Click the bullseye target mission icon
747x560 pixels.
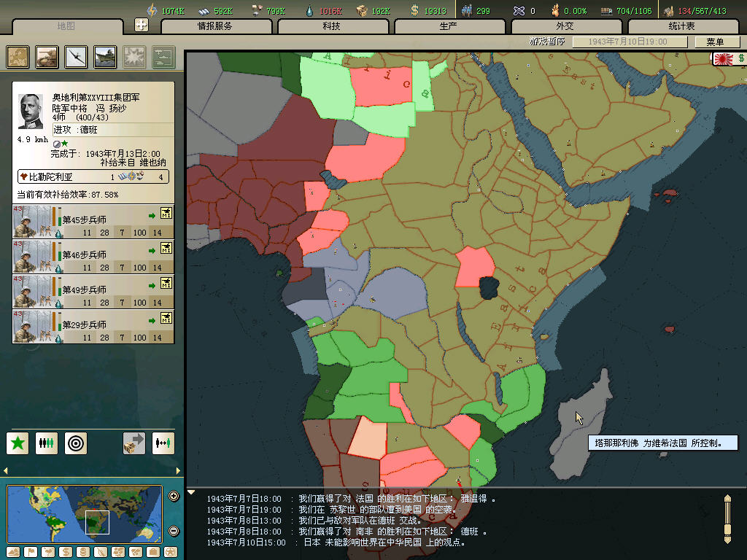(x=76, y=443)
